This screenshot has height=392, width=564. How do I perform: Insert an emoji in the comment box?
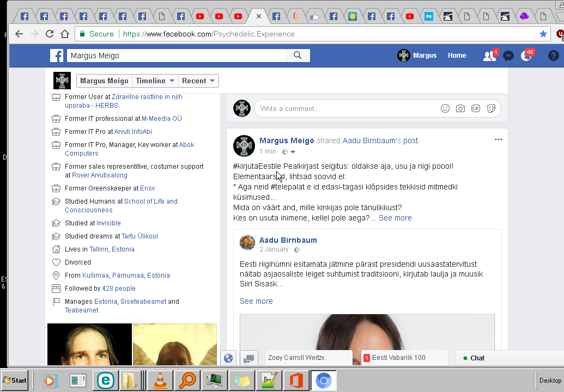[x=445, y=108]
